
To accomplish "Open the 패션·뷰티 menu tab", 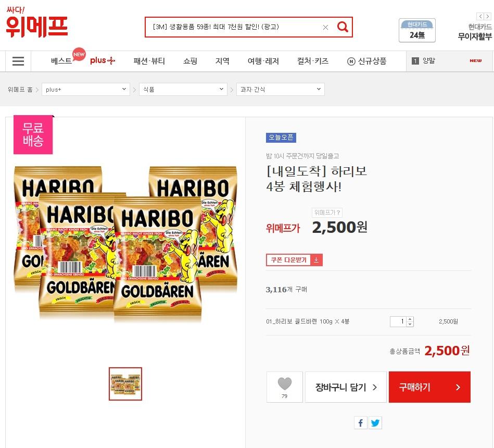I will click(149, 61).
